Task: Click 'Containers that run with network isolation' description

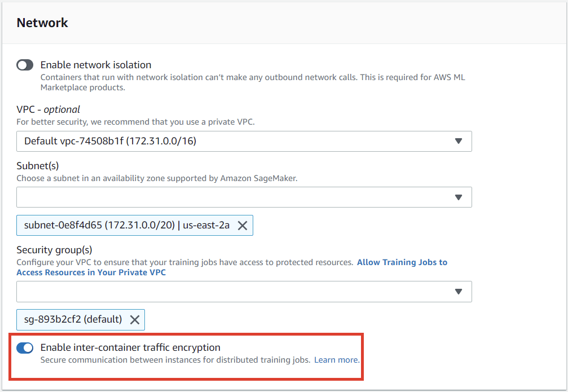Action: point(253,82)
